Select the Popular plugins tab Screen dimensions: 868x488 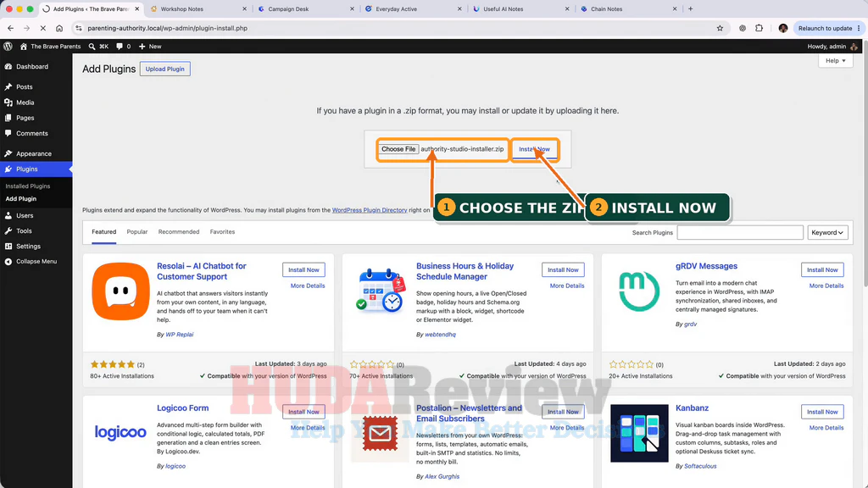point(136,232)
